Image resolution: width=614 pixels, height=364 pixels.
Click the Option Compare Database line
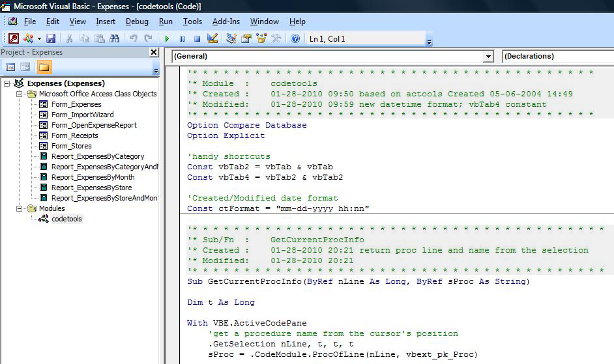[246, 125]
